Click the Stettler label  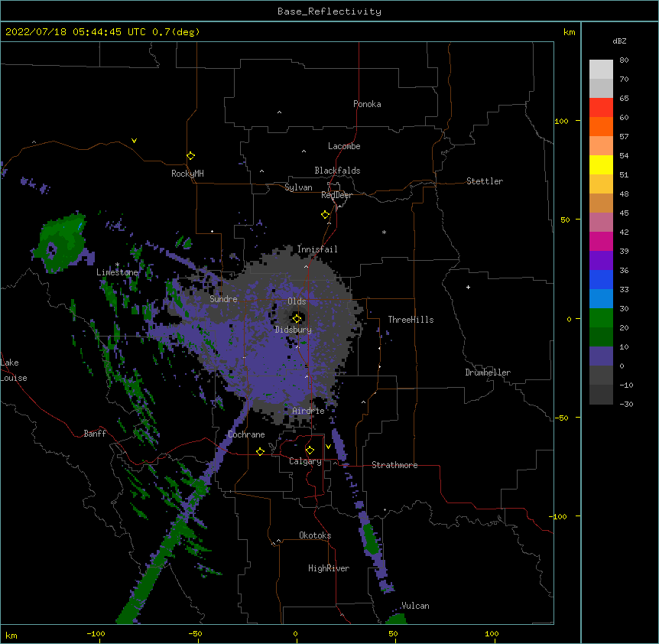click(x=485, y=181)
